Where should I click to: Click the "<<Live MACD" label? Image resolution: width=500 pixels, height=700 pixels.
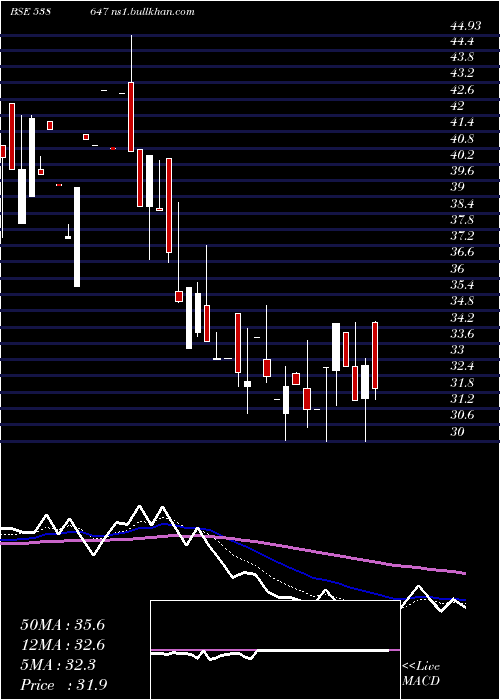coord(421,674)
